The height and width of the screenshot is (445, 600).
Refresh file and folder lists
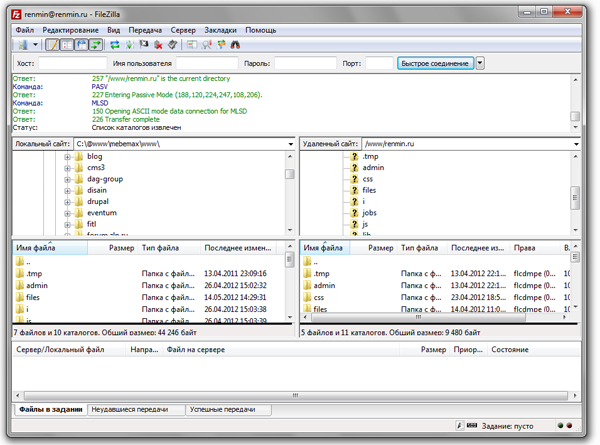pos(114,45)
